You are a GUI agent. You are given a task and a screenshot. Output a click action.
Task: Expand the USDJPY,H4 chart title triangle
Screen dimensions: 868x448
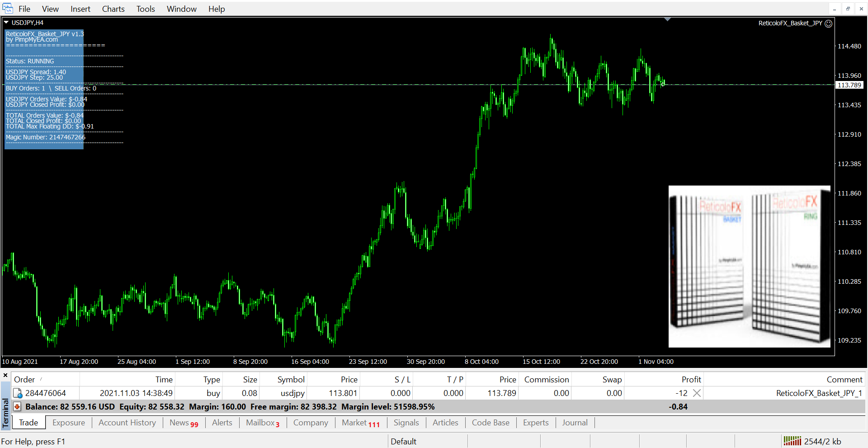pos(6,22)
